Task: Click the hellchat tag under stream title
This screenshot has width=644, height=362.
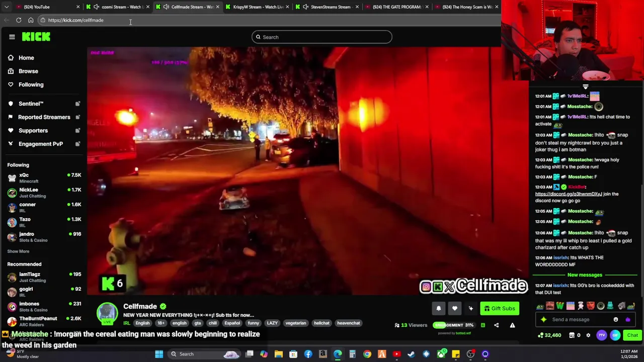Action: (321, 323)
